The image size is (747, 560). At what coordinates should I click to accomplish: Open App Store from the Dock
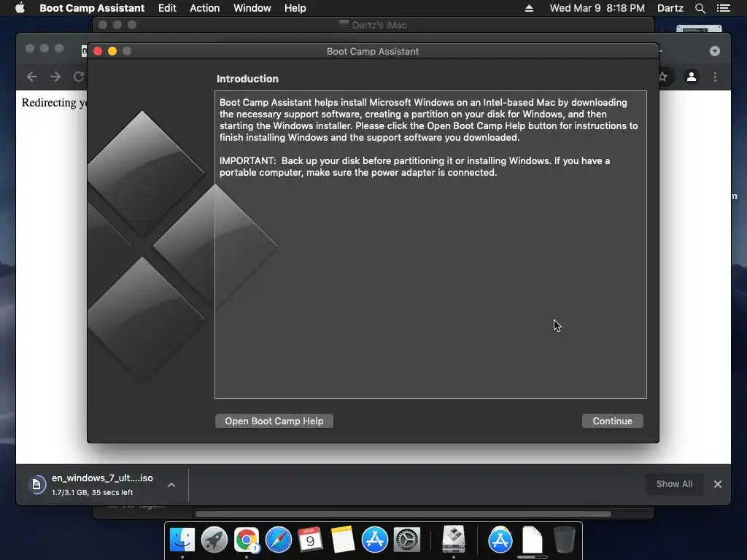click(374, 540)
